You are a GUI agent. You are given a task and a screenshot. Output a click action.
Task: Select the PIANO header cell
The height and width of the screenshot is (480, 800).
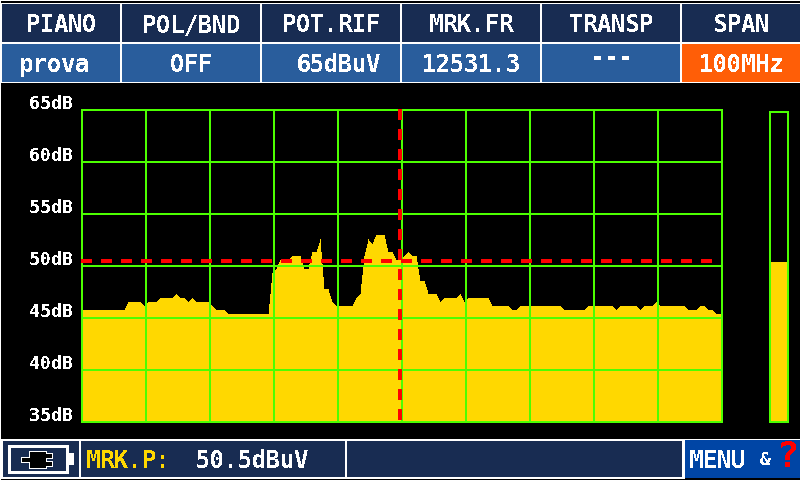(x=61, y=23)
